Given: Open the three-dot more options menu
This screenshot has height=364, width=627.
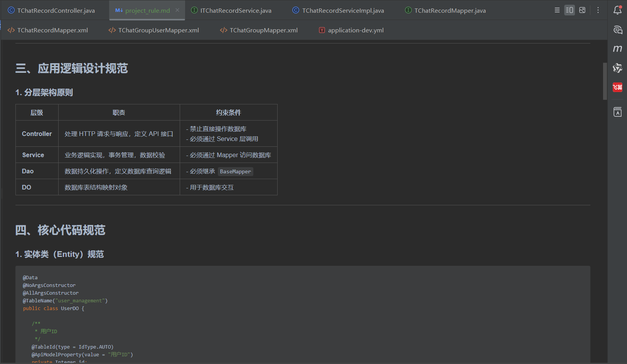Looking at the screenshot, I should pyautogui.click(x=598, y=10).
